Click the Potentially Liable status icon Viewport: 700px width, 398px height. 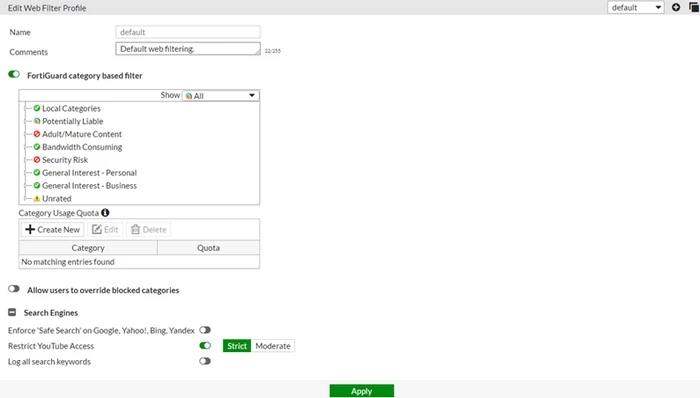(37, 121)
